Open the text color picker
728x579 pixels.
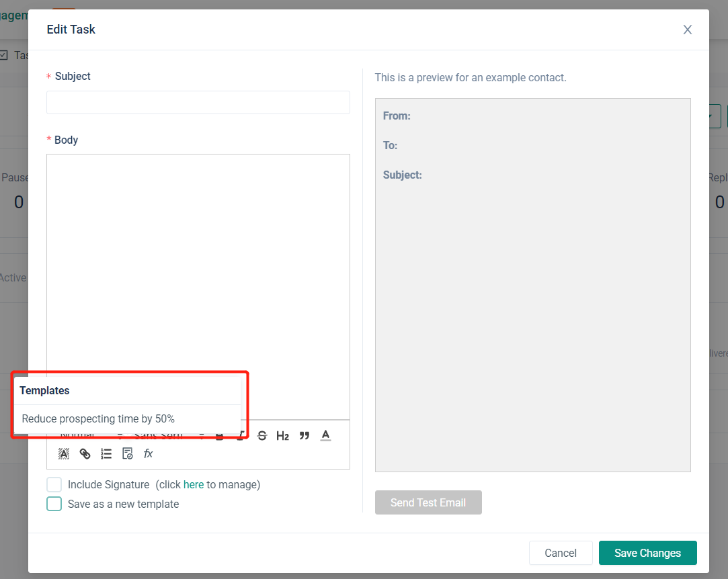pos(326,436)
